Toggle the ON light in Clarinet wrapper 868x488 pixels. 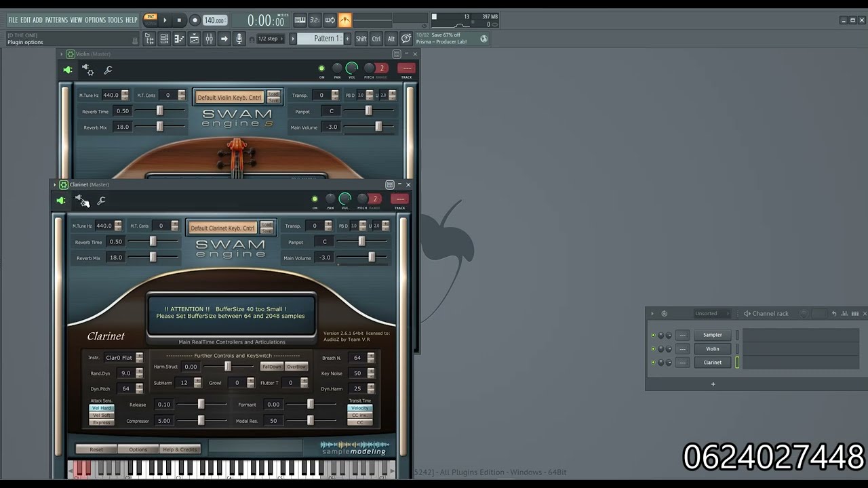pyautogui.click(x=315, y=199)
